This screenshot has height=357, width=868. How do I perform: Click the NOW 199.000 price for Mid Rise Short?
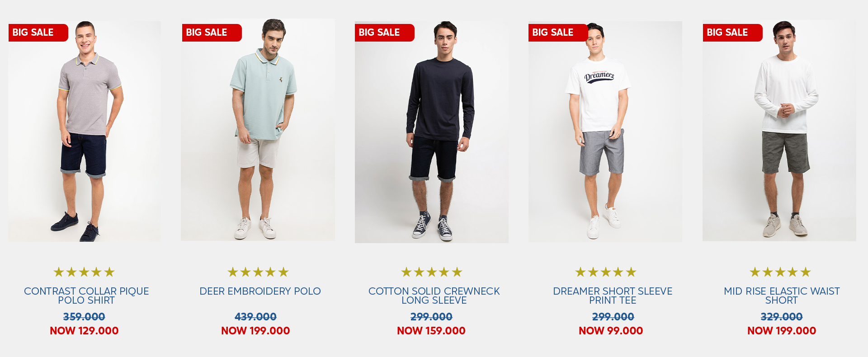tap(782, 331)
